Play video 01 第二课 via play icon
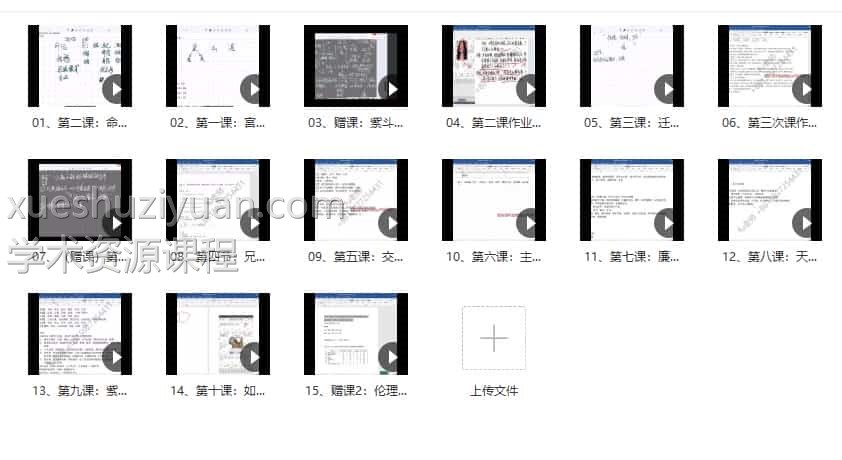Viewport: 842px width, 460px height. pyautogui.click(x=116, y=89)
